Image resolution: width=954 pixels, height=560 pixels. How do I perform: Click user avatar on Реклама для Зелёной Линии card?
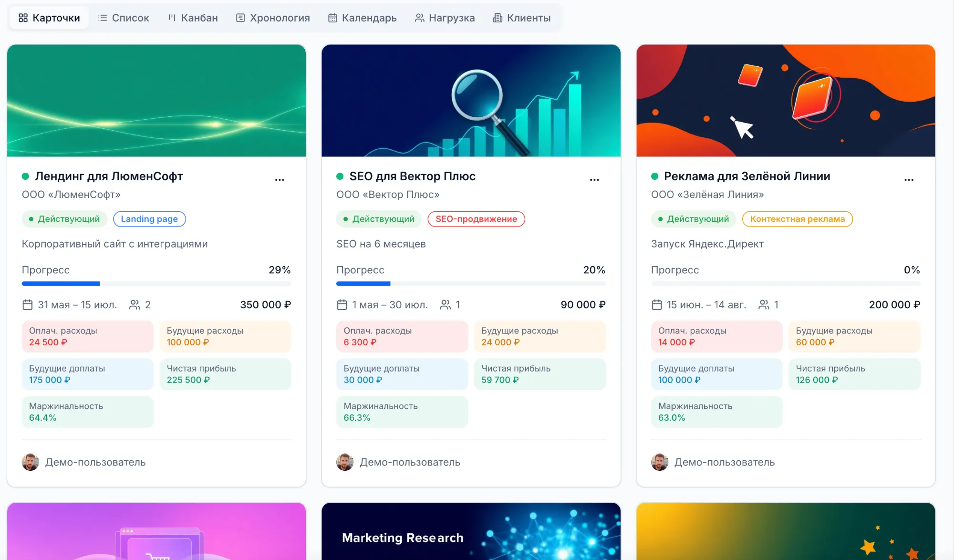[660, 462]
